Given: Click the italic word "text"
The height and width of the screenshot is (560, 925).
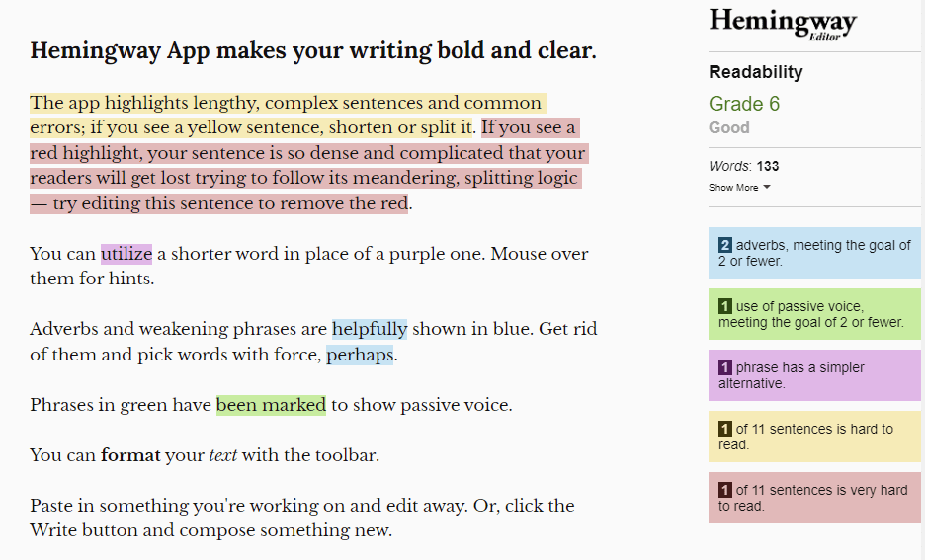Looking at the screenshot, I should click(x=222, y=455).
